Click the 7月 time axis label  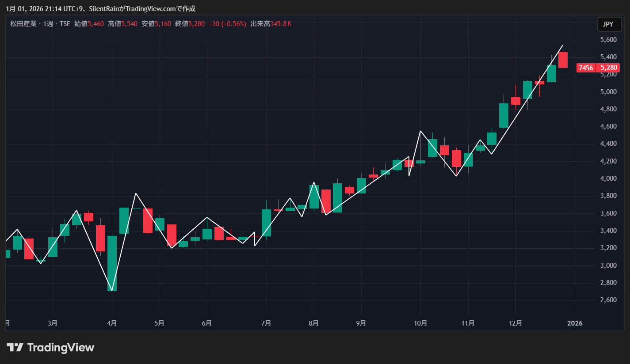click(266, 323)
